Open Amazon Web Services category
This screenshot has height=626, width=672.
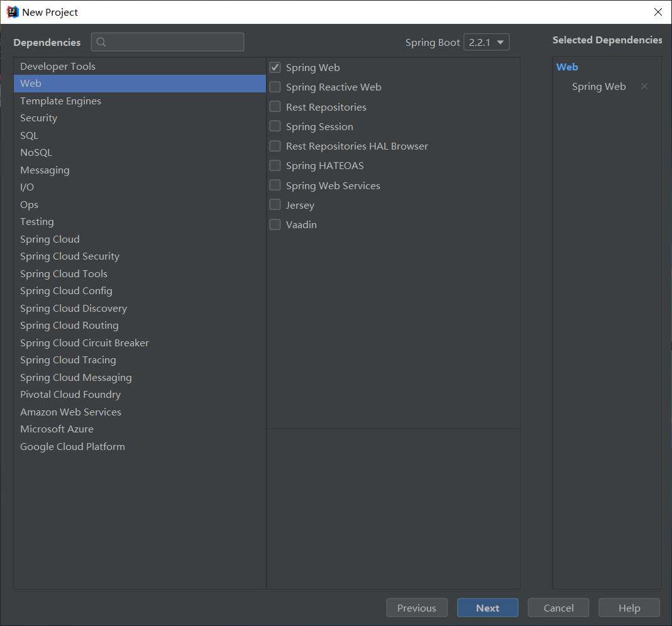click(x=140, y=412)
